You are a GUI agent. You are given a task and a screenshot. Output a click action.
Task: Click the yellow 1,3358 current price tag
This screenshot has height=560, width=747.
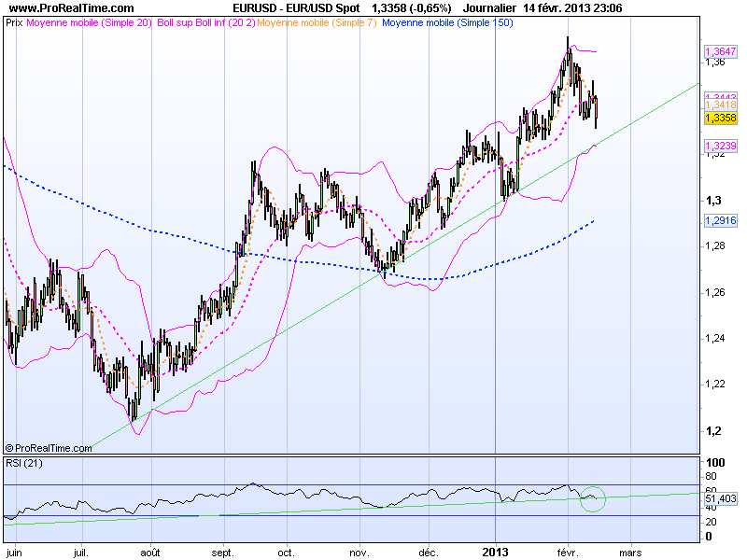[x=720, y=118]
